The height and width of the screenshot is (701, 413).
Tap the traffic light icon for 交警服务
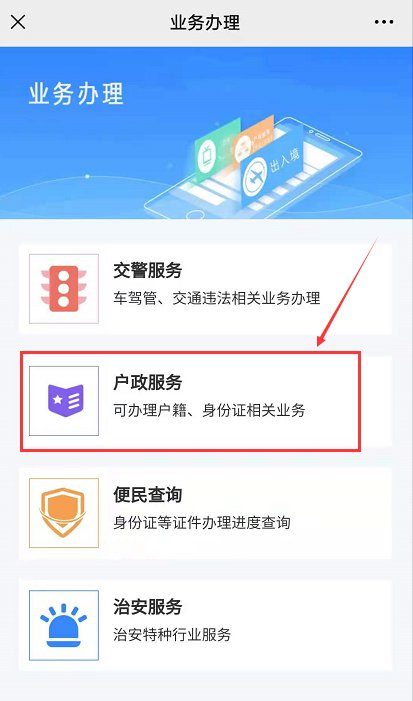[64, 289]
